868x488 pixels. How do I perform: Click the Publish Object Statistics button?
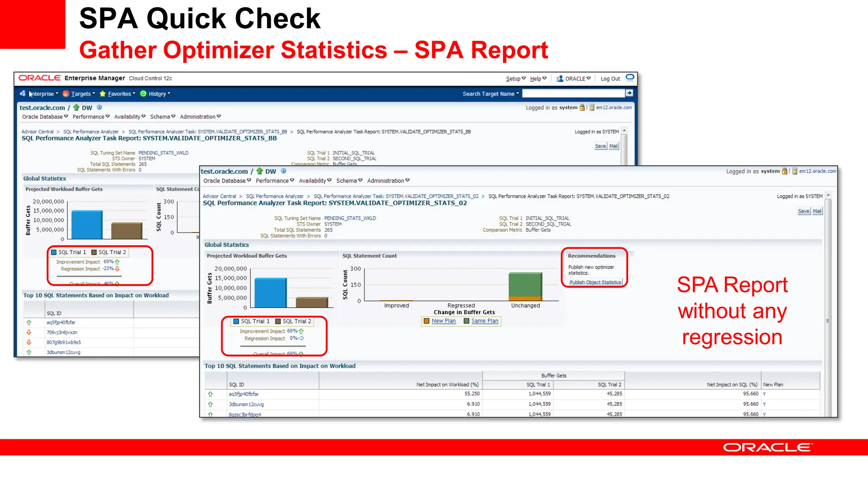pyautogui.click(x=595, y=283)
